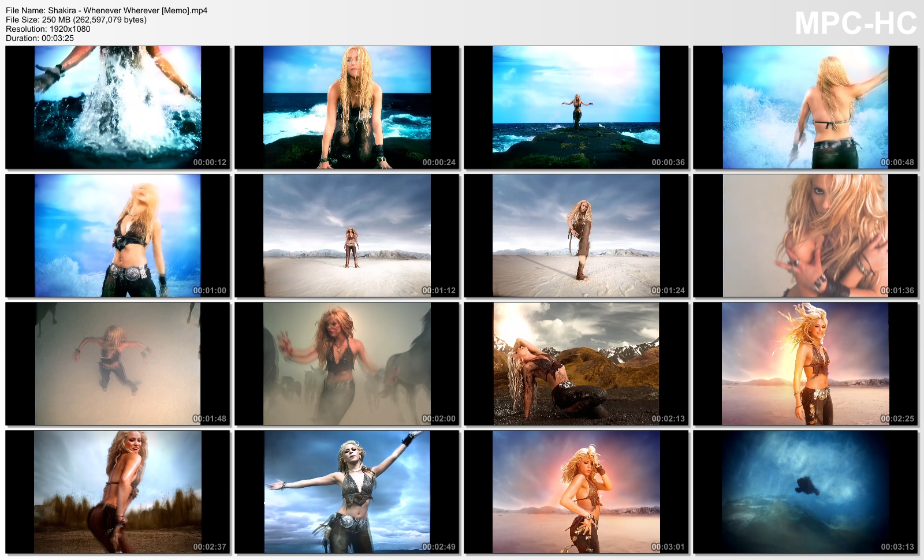Click the Resolution 1920x1080 text

(48, 29)
